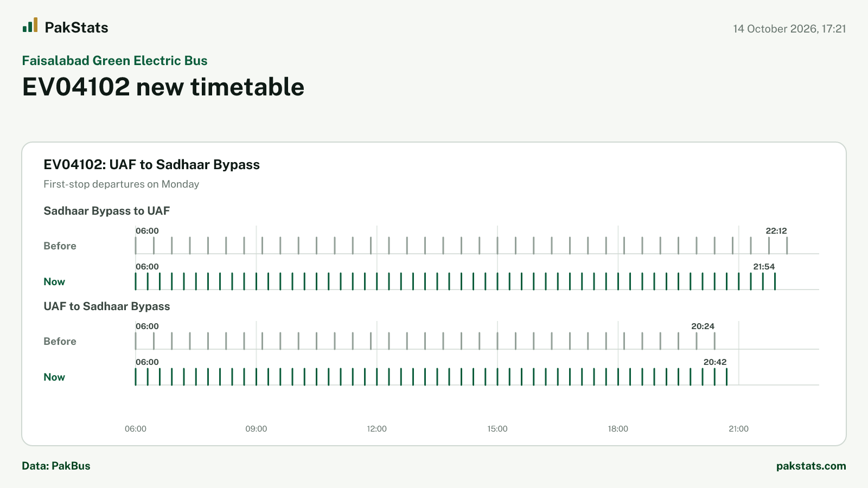Screen dimensions: 868x488
Task: Click the EV04102: UAF to Sadhaar Bypass chart title
Action: tap(151, 165)
